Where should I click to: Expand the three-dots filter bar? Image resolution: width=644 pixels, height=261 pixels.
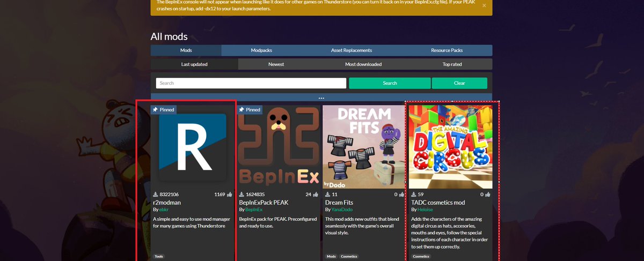click(x=321, y=98)
